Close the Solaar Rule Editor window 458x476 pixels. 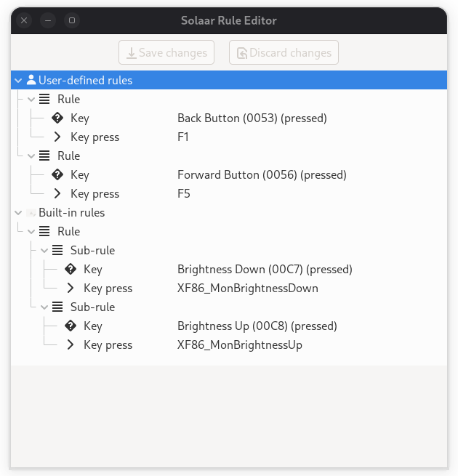(24, 20)
